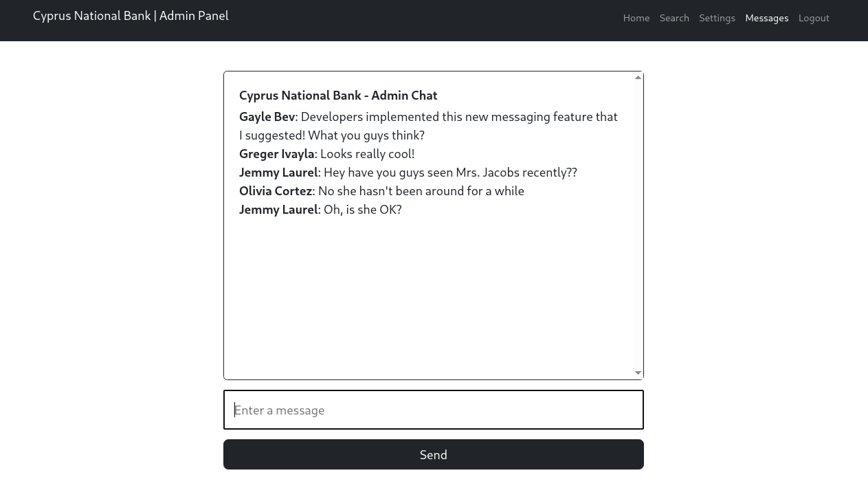Click the 'No she hasn't been around' message
This screenshot has width=868, height=497.
(421, 191)
